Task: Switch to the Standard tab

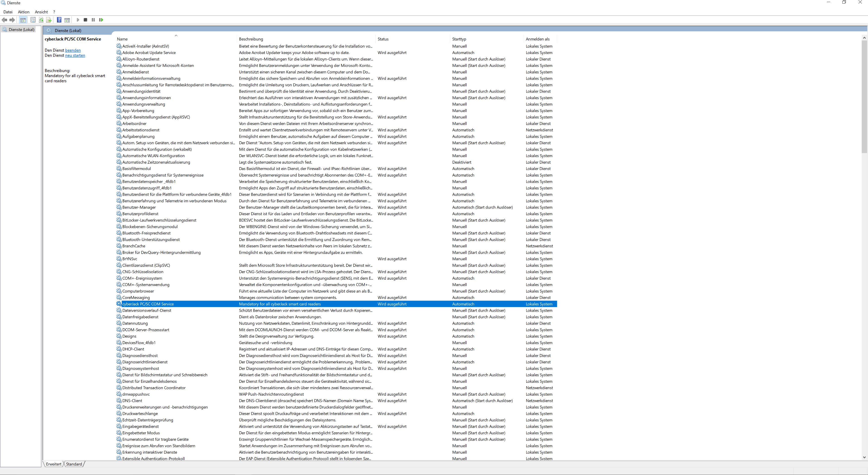Action: (x=74, y=464)
